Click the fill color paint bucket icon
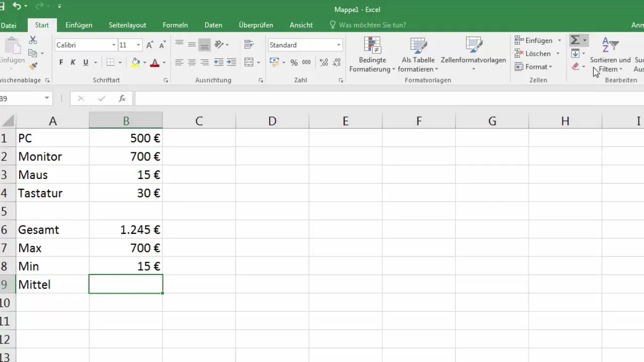644x362 pixels. (135, 62)
